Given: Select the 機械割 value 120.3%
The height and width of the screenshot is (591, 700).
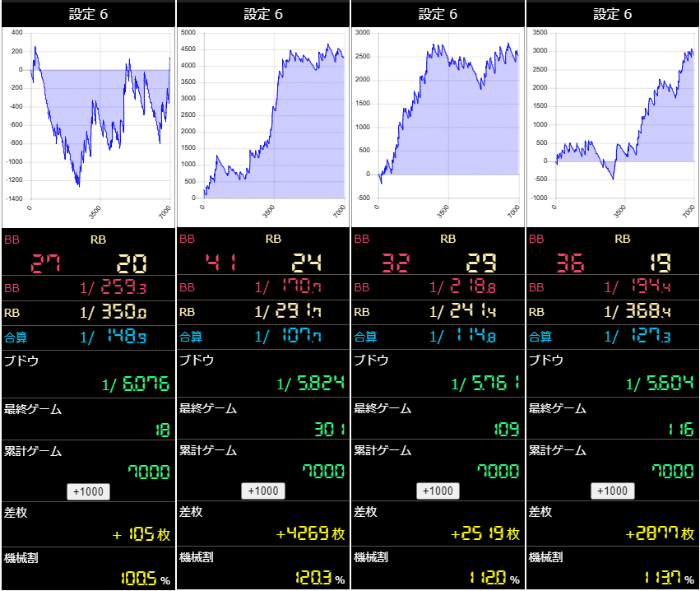Looking at the screenshot, I should pos(320,578).
